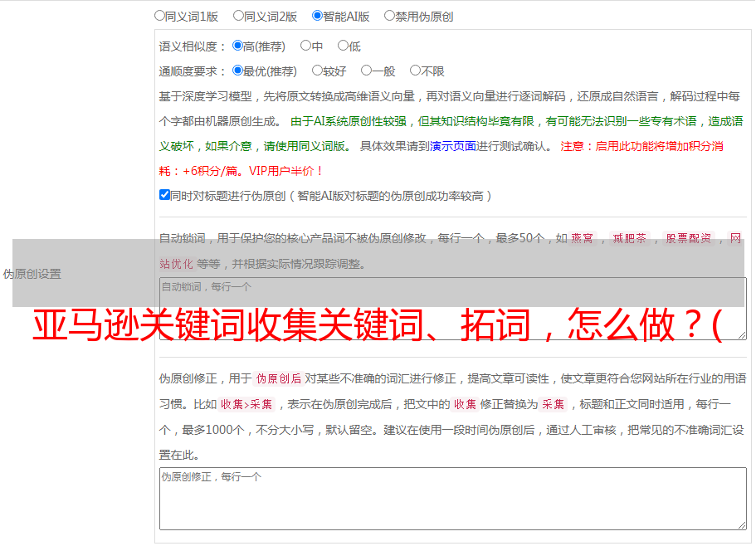Toggle 同时对标题进行伪原创 checkbox

(x=164, y=195)
